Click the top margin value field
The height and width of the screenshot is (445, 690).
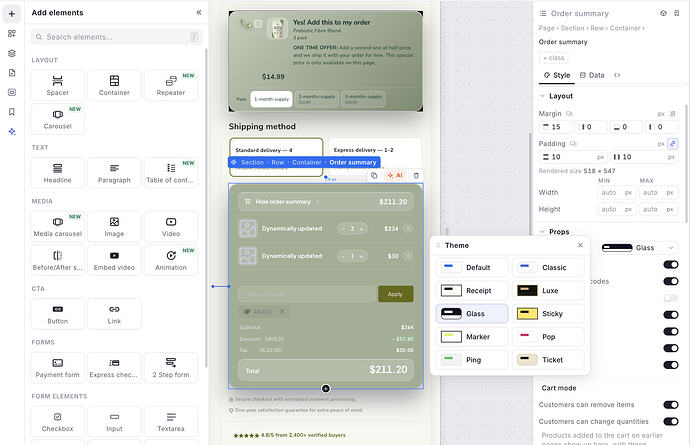click(x=555, y=127)
